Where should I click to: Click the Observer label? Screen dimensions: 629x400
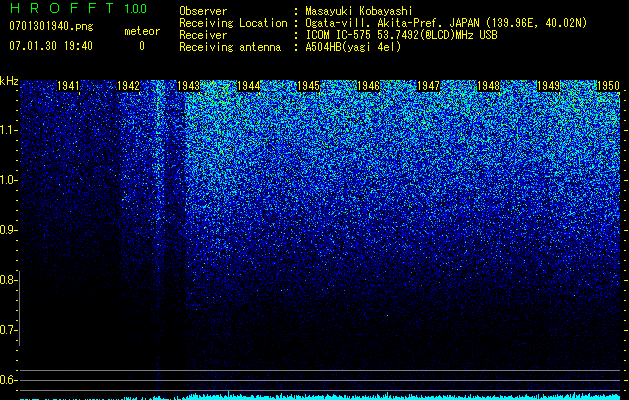point(203,11)
